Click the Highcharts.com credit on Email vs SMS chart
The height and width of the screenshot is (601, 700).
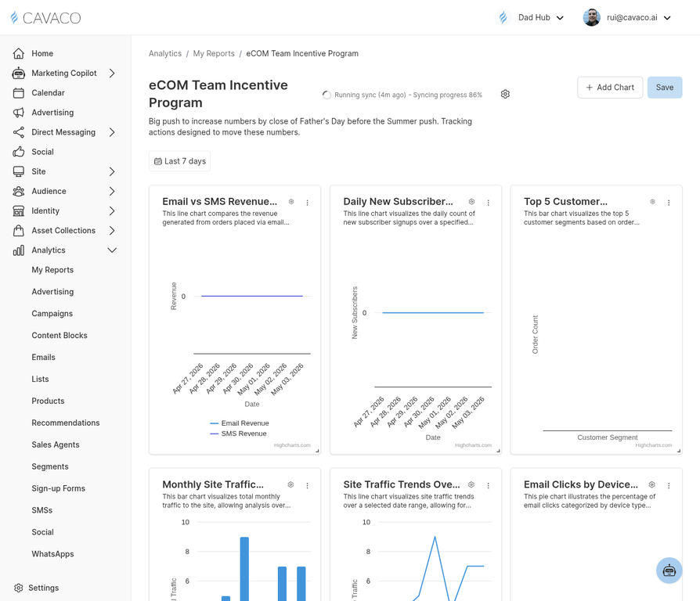[292, 445]
